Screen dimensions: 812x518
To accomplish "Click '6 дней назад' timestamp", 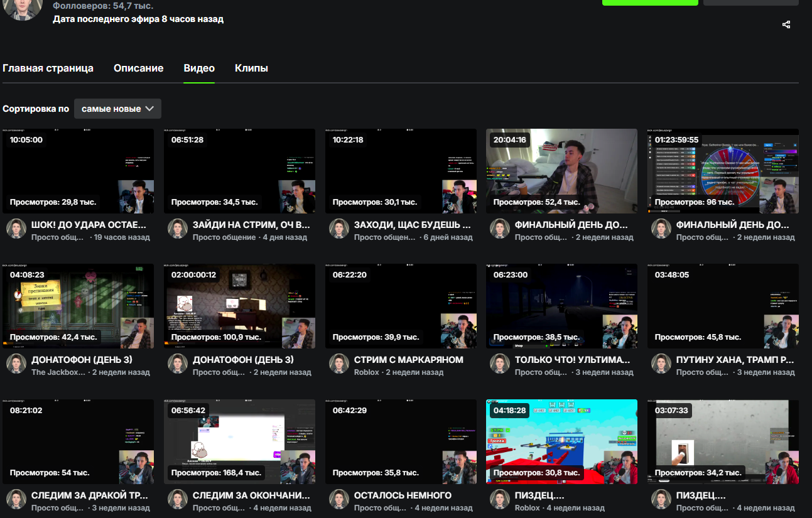I will [448, 237].
